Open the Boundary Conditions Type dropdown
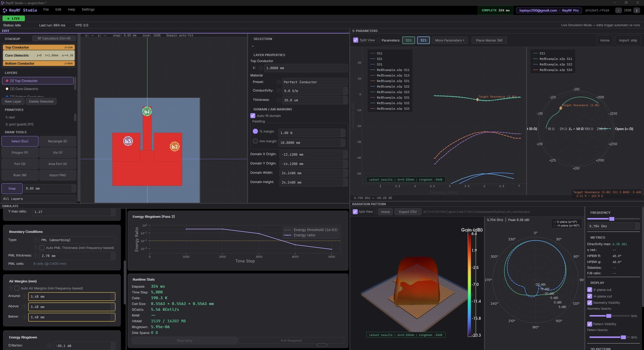This screenshot has width=644, height=350. click(78, 240)
